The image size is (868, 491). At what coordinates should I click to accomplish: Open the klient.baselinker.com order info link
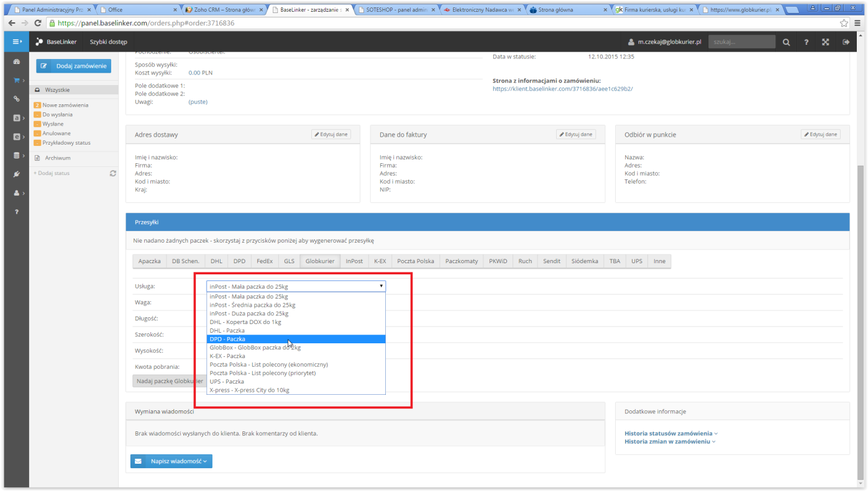click(x=562, y=89)
